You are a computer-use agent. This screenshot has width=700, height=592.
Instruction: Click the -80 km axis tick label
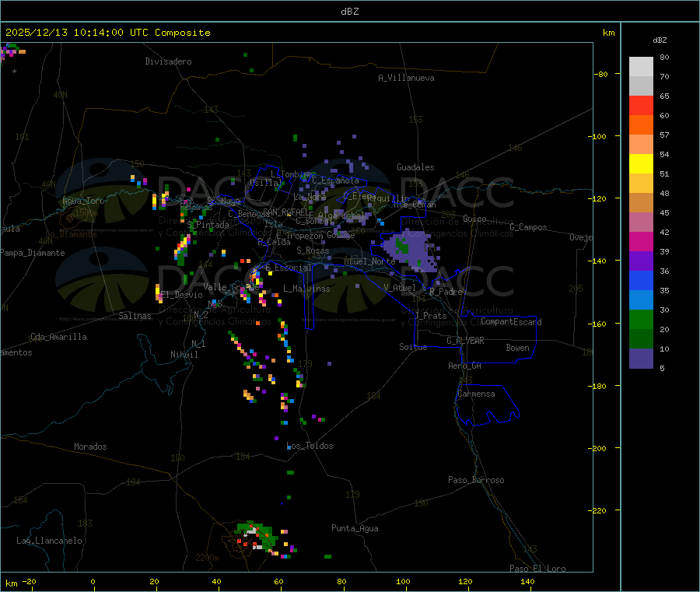(601, 74)
